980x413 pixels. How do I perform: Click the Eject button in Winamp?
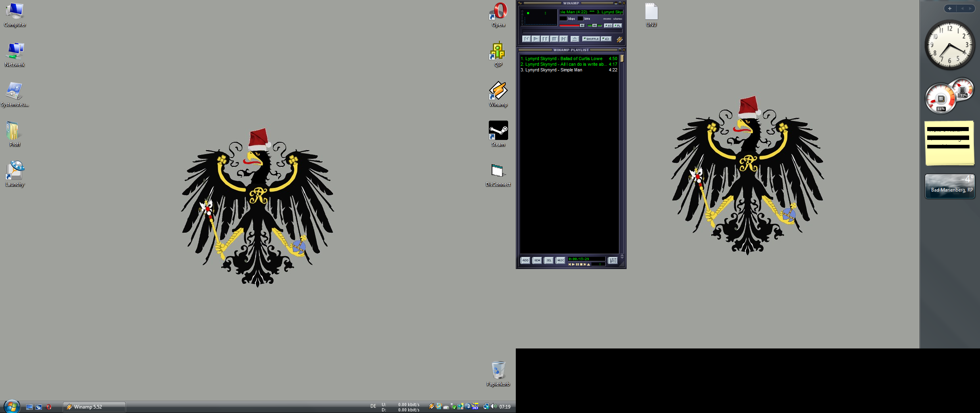[575, 39]
